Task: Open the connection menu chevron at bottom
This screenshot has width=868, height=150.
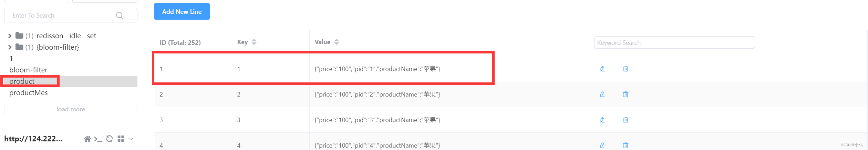Action: coord(131,139)
